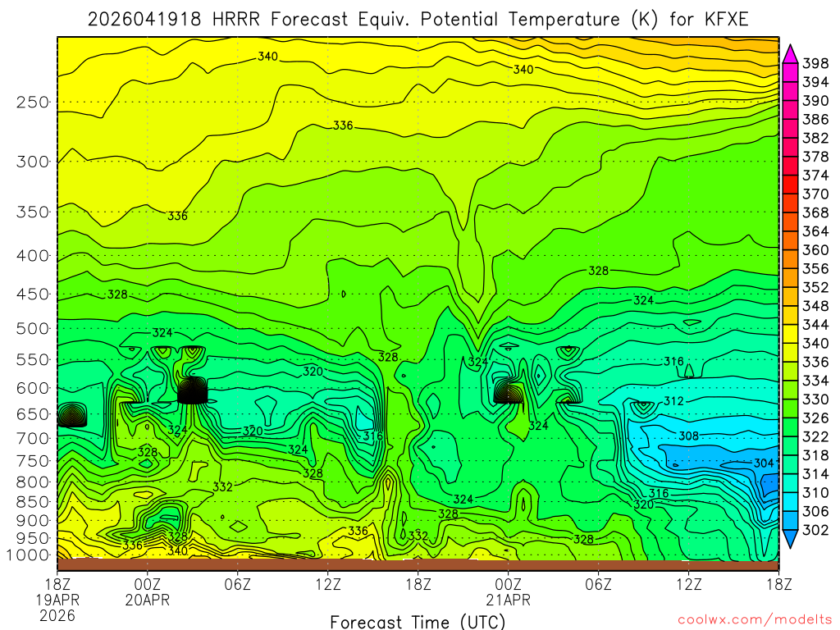Click the 310 colorbar value
Screen dimensions: 840x630
click(815, 492)
